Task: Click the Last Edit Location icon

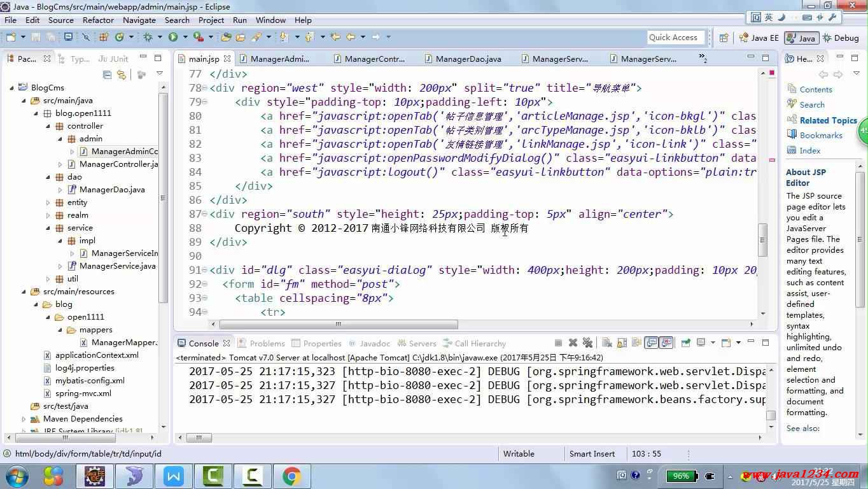Action: [335, 37]
